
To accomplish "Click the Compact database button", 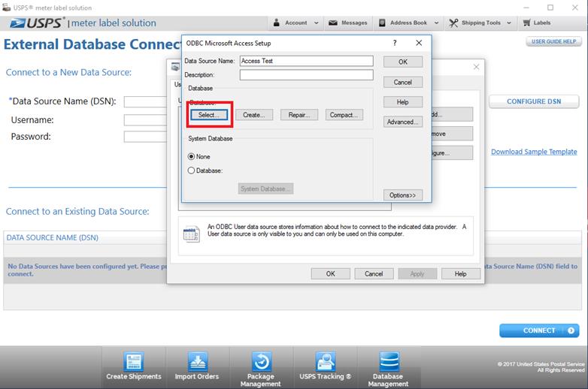I will pos(344,115).
